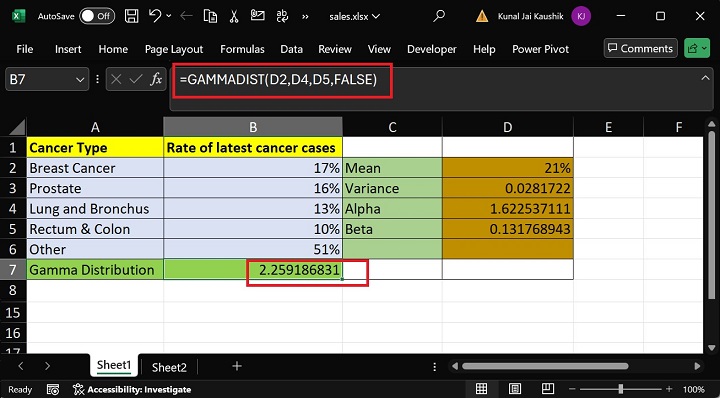Open the Undo history dropdown arrow
Screen dimensions: 720x398
(x=169, y=17)
